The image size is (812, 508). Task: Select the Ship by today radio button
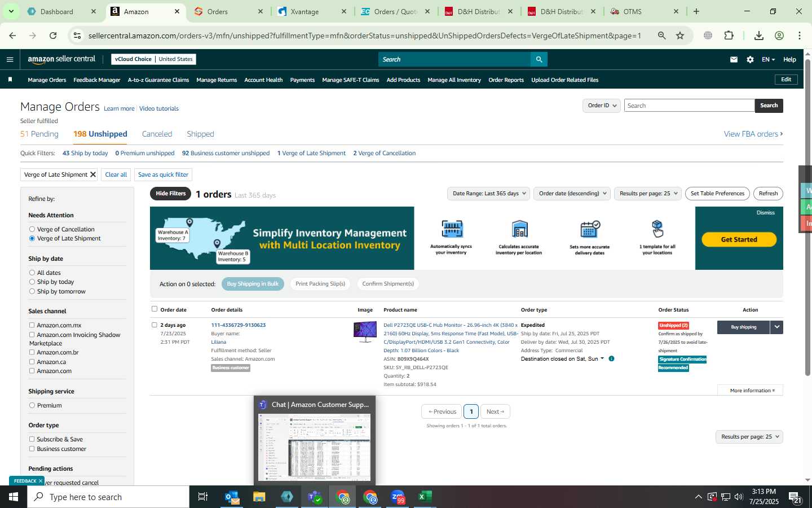(32, 282)
